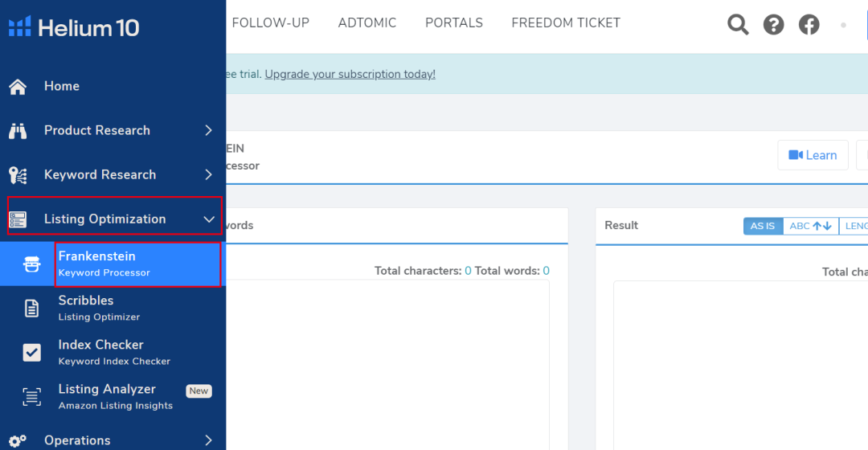Open the FOLLOW-UP menu
The width and height of the screenshot is (868, 450).
click(271, 22)
